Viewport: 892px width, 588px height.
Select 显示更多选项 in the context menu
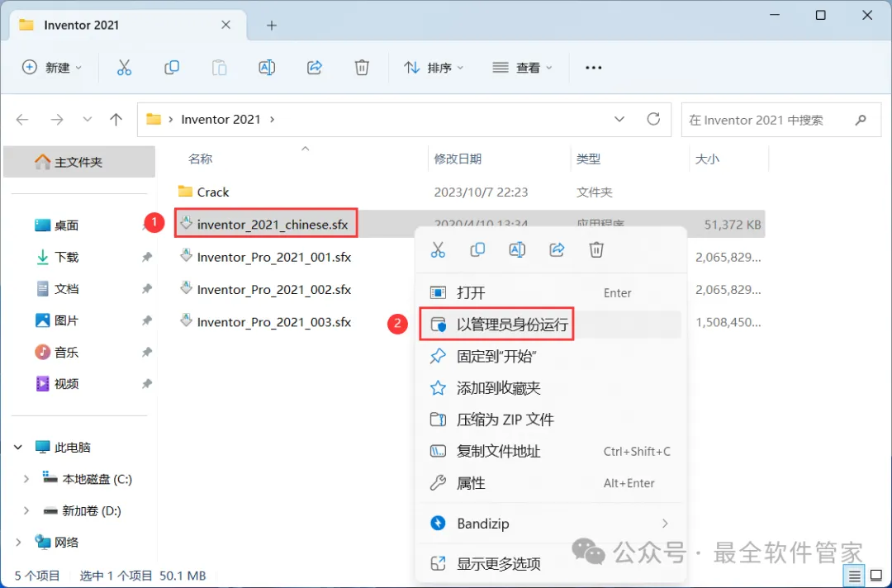pos(551,564)
